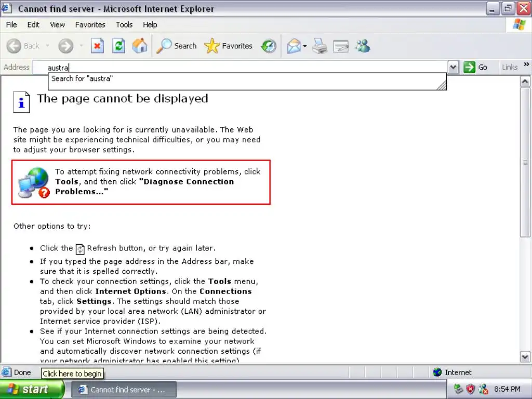
Task: Click the network diagnose globe icon
Action: (x=34, y=182)
